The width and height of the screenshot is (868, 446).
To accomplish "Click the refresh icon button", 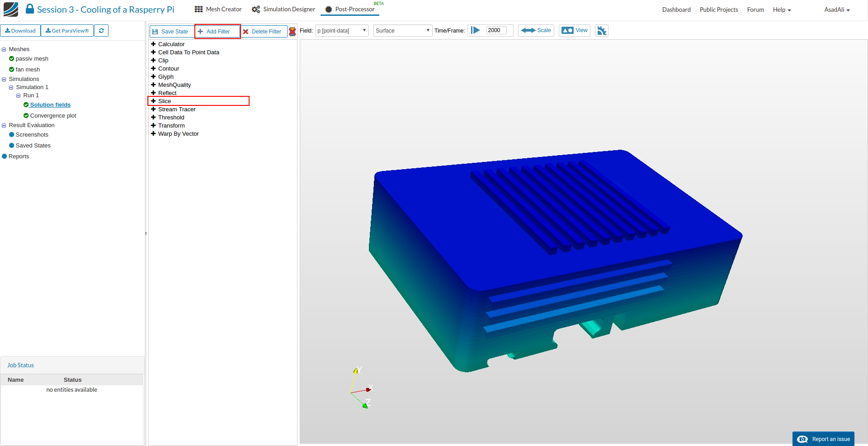I will pos(101,31).
